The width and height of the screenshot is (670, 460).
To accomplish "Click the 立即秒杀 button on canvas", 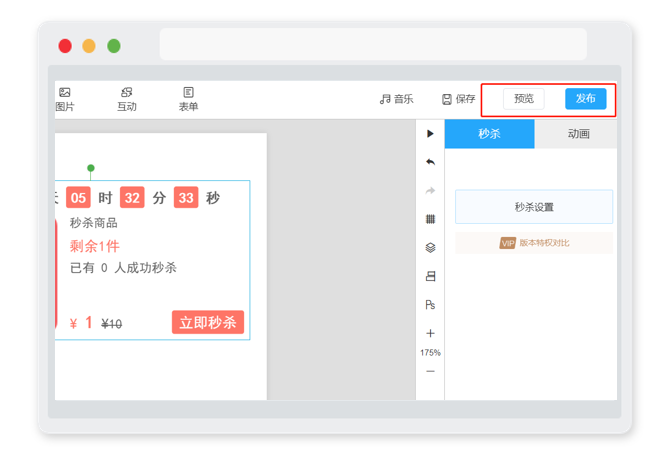I will (208, 322).
